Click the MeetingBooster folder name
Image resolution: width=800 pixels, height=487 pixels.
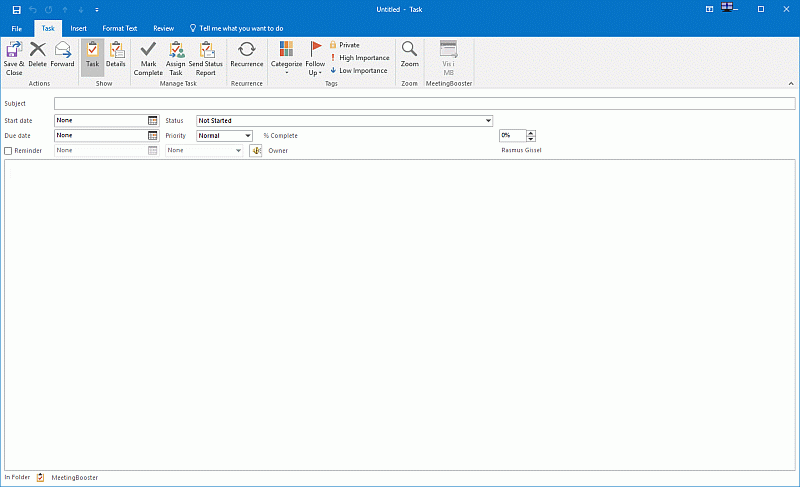74,478
